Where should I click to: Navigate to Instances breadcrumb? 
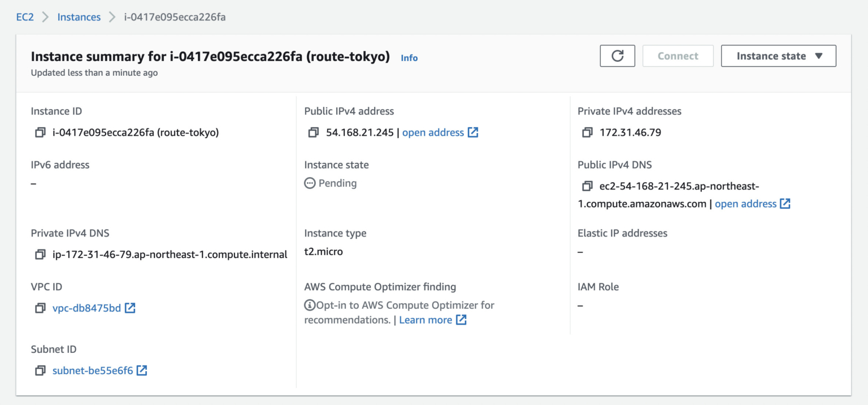(79, 17)
